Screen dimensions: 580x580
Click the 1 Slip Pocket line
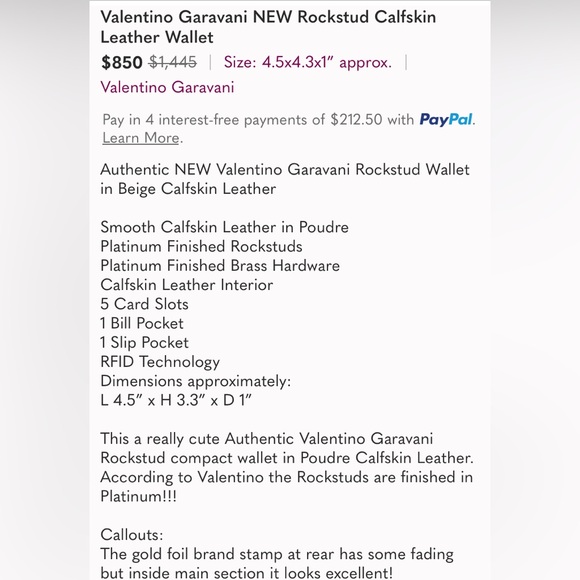tap(144, 343)
